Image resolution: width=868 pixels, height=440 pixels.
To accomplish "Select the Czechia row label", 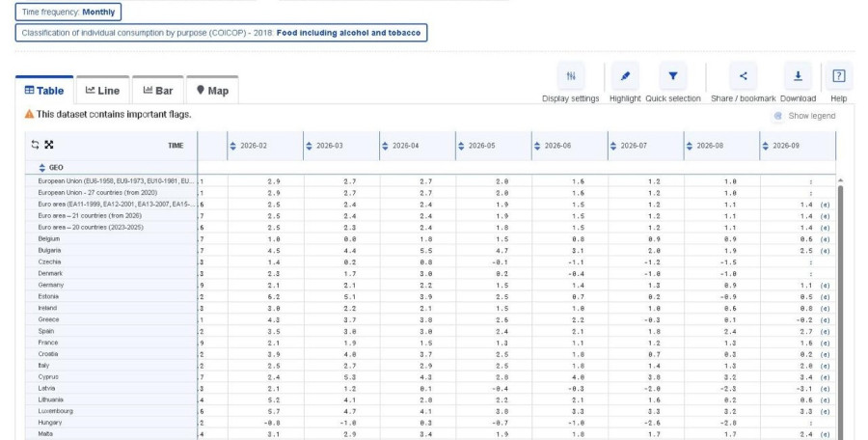I will tap(49, 262).
